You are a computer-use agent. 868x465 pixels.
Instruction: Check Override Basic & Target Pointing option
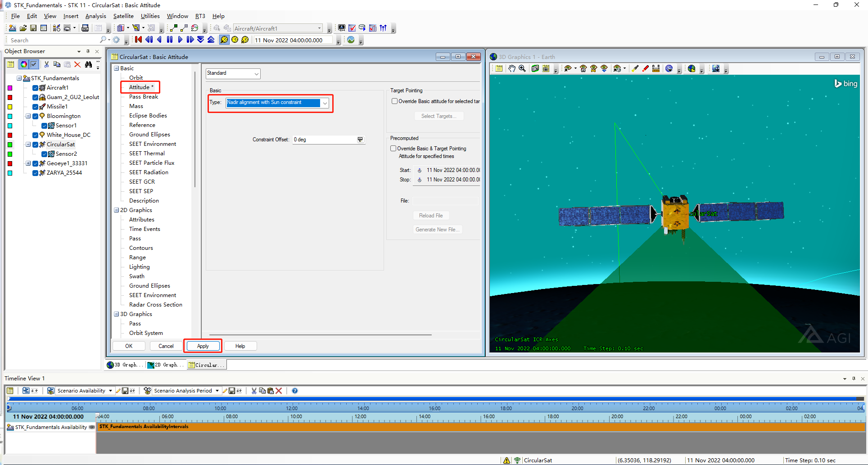[x=393, y=148]
